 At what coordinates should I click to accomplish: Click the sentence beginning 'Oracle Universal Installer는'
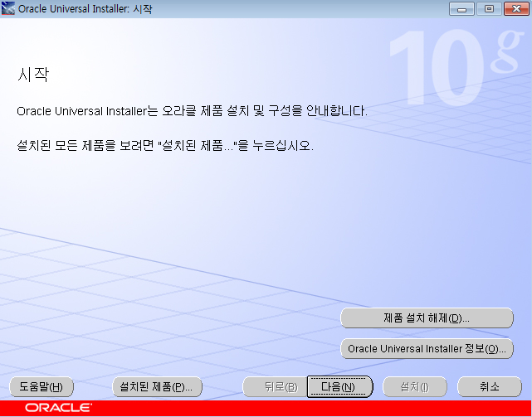coord(192,111)
